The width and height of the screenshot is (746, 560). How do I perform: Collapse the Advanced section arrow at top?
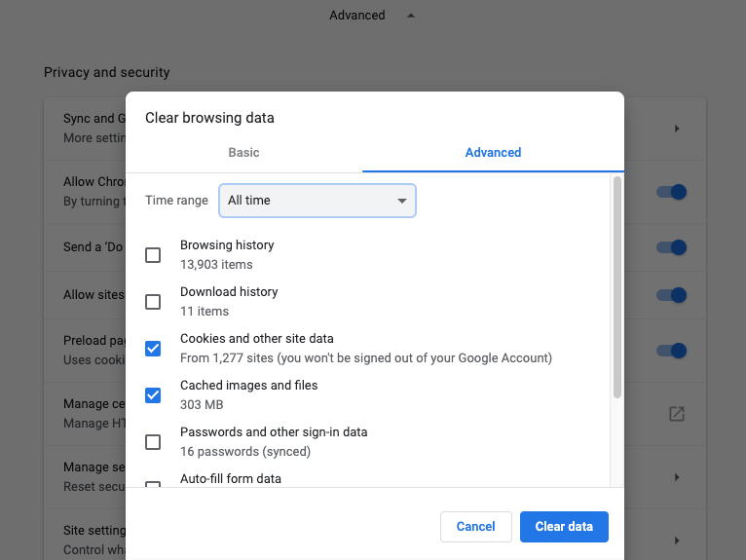click(410, 16)
